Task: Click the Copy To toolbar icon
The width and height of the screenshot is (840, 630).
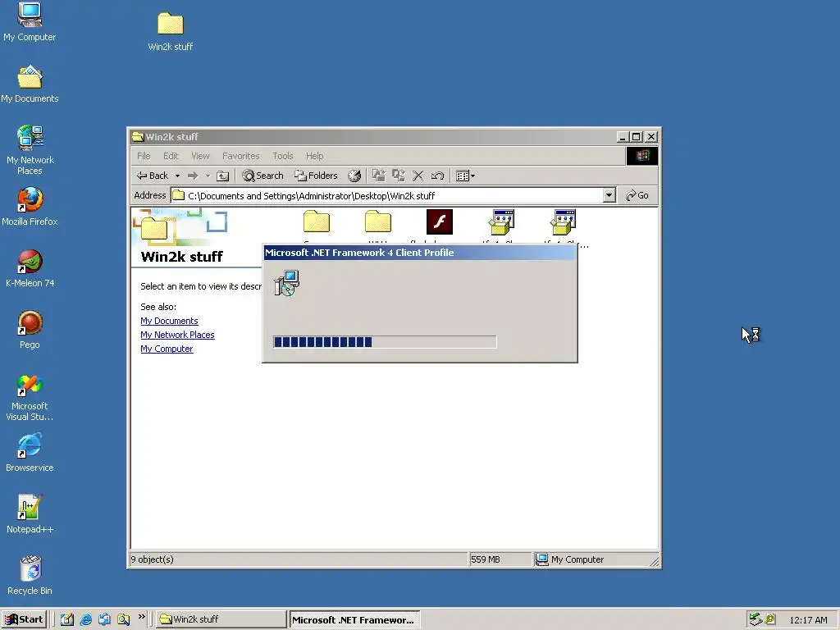Action: click(399, 176)
